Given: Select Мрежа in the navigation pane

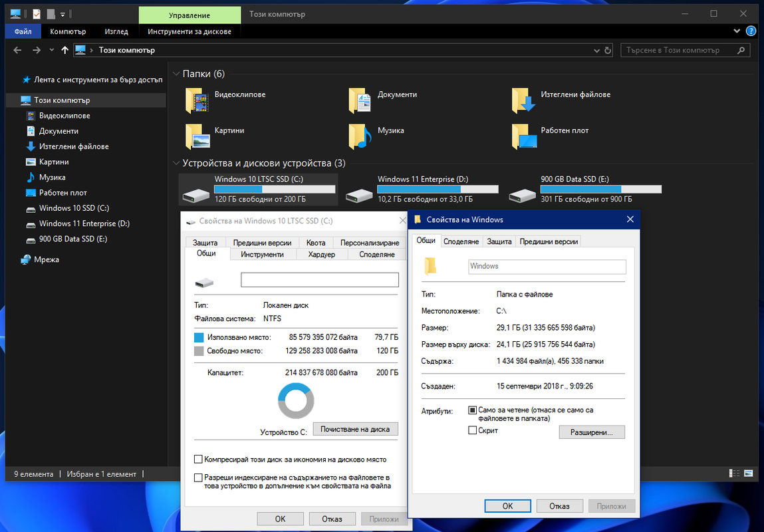Looking at the screenshot, I should (47, 259).
